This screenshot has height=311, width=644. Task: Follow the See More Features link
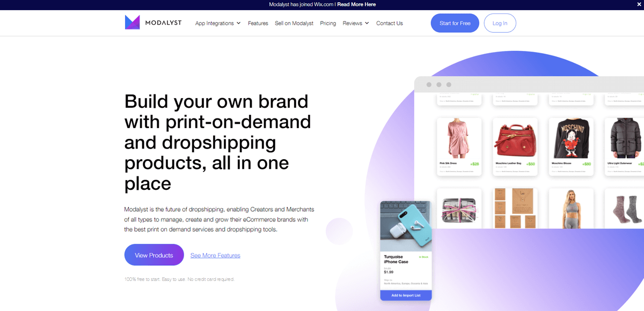tap(215, 255)
